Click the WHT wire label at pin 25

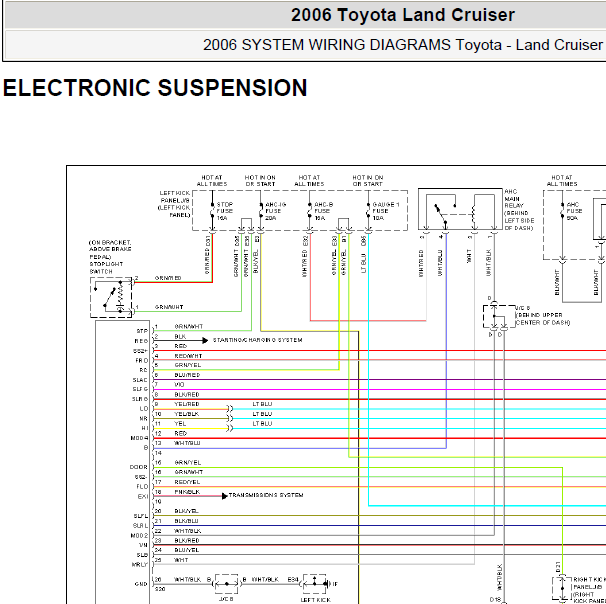pos(181,560)
